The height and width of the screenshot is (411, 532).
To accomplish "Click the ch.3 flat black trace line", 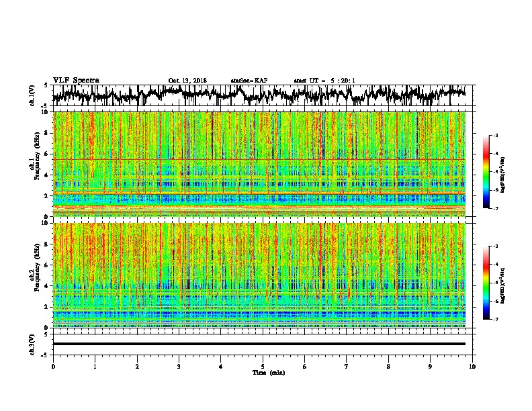I will tap(259, 344).
